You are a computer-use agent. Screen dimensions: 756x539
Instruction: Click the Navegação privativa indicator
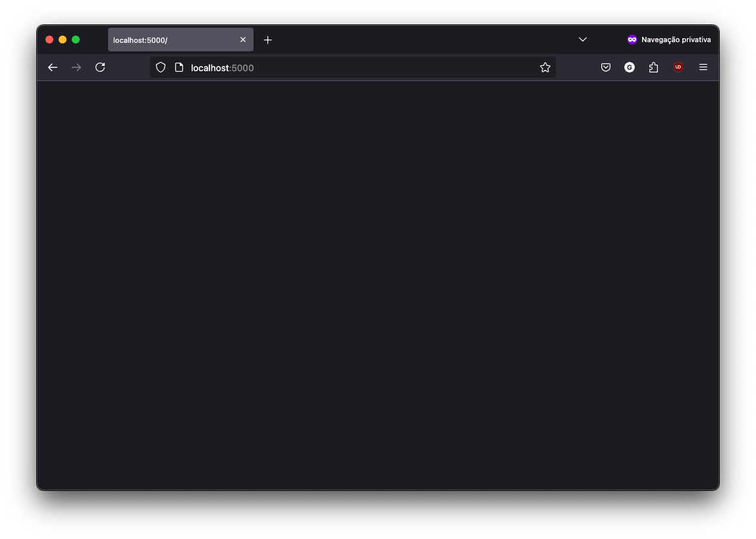(669, 40)
